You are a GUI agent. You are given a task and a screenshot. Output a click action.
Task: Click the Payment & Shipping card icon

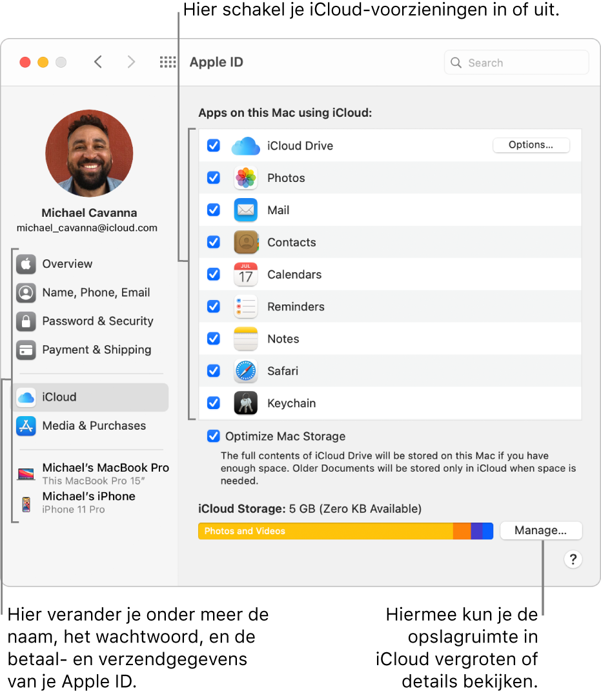click(26, 350)
